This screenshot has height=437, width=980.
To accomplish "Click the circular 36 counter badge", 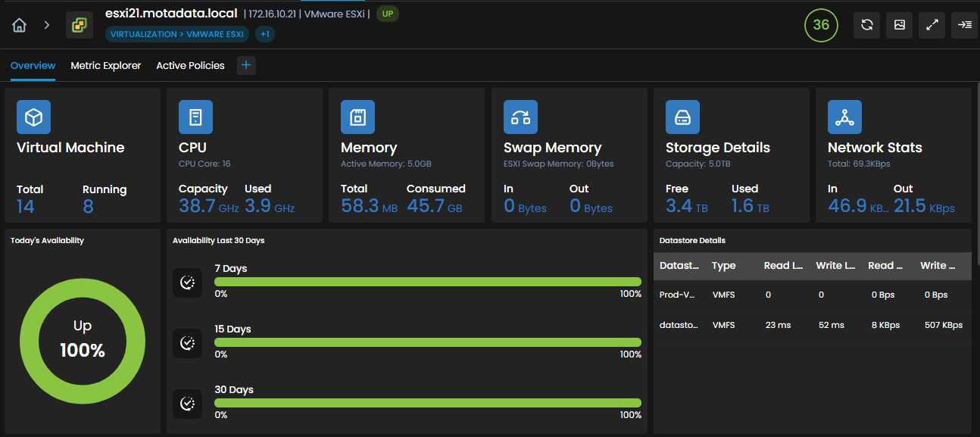I will [x=821, y=25].
